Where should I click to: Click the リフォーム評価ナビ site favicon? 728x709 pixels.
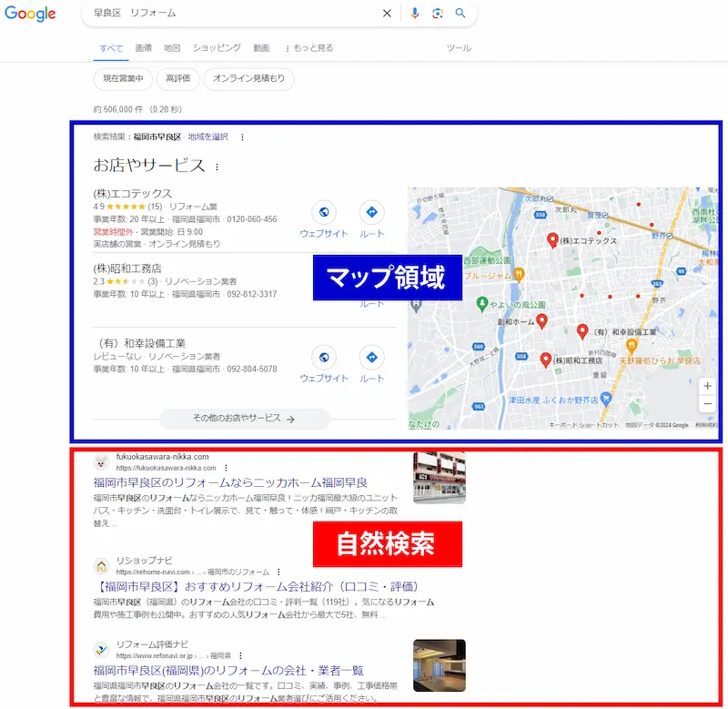pyautogui.click(x=101, y=650)
